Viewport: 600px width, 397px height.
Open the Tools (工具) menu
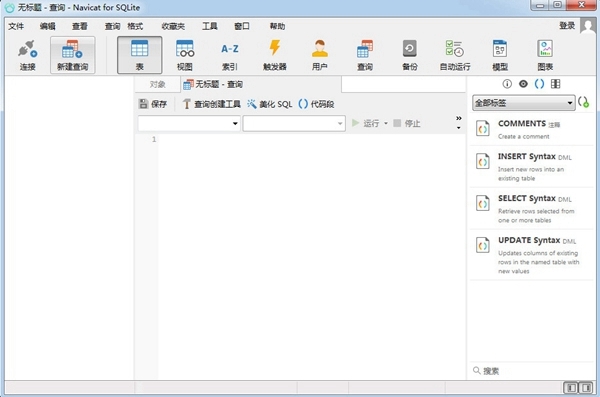[x=210, y=26]
